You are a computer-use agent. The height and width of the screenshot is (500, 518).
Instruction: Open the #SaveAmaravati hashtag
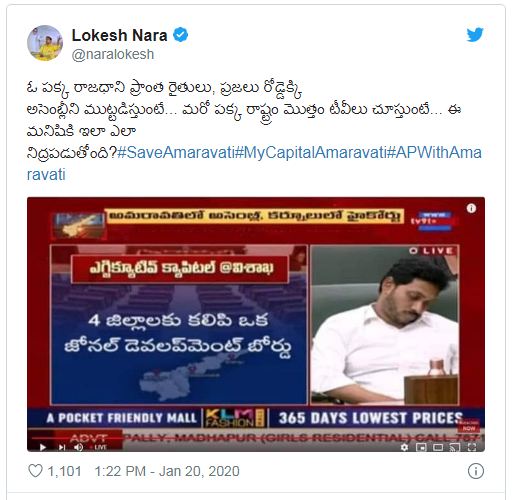click(176, 152)
